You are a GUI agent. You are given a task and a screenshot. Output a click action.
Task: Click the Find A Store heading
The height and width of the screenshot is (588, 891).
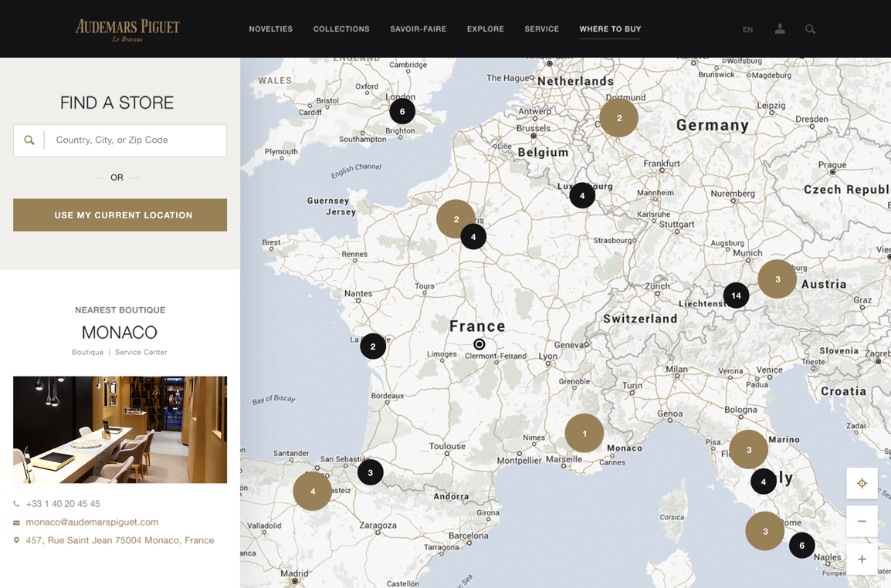(117, 103)
